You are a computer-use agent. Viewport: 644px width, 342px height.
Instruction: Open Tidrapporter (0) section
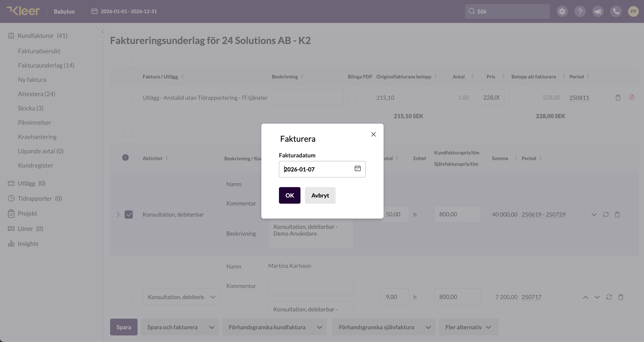pyautogui.click(x=35, y=198)
